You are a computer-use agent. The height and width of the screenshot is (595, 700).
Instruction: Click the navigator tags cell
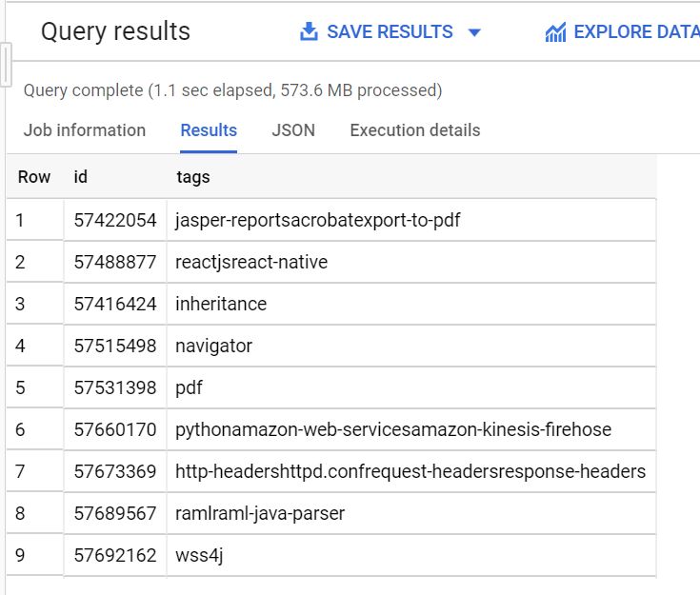pos(411,346)
